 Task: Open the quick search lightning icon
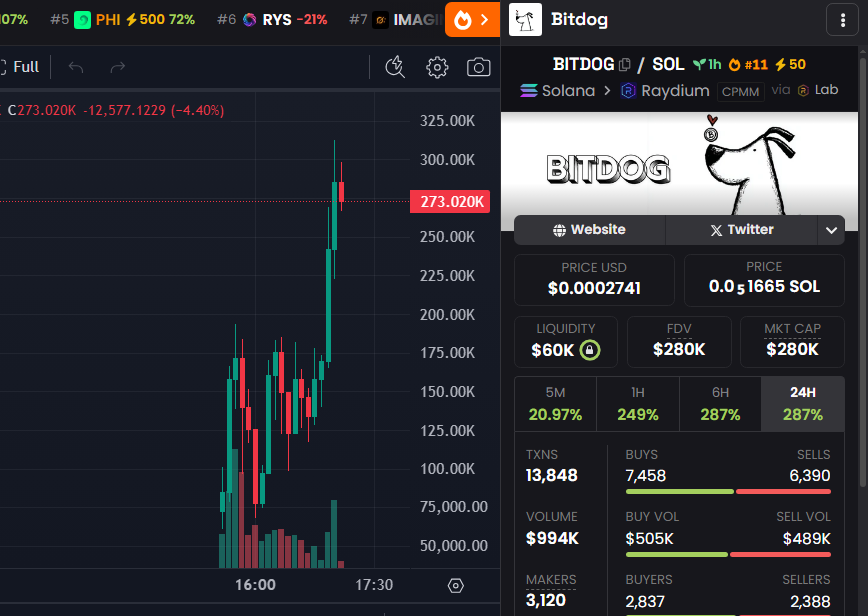click(x=395, y=67)
